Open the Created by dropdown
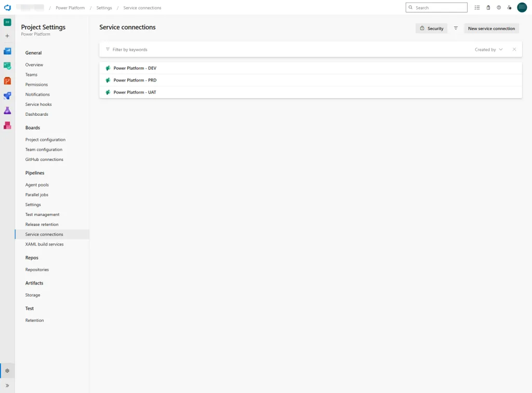The width and height of the screenshot is (532, 393). tap(488, 49)
